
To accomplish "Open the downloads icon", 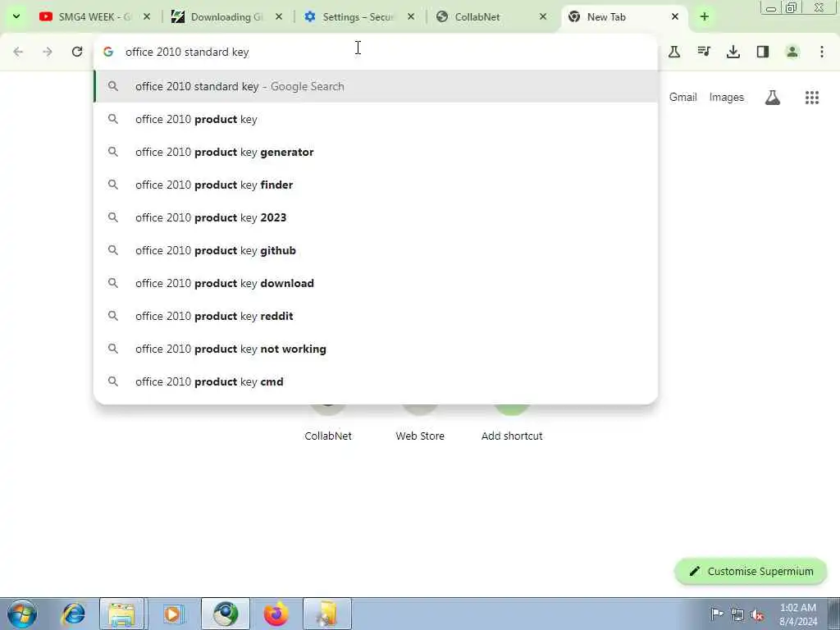I will (733, 52).
